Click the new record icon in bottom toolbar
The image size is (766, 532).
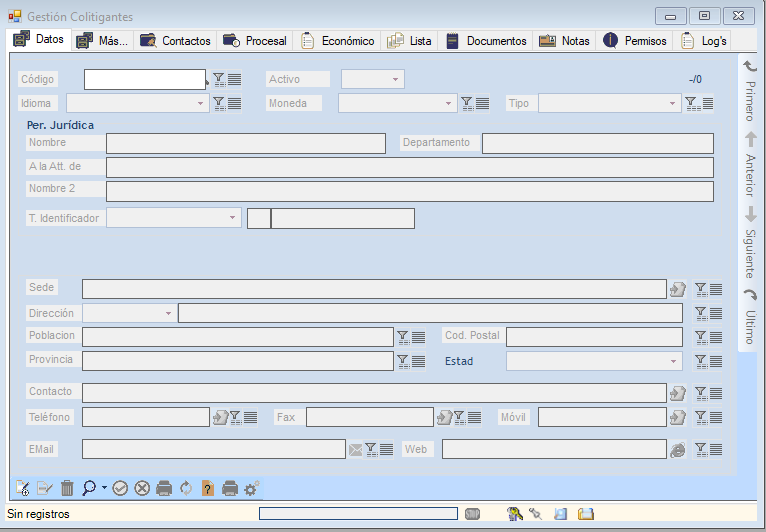pos(22,488)
